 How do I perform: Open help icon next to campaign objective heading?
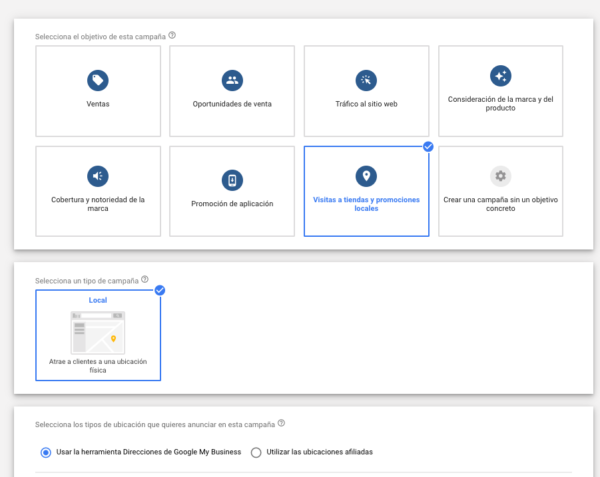172,35
